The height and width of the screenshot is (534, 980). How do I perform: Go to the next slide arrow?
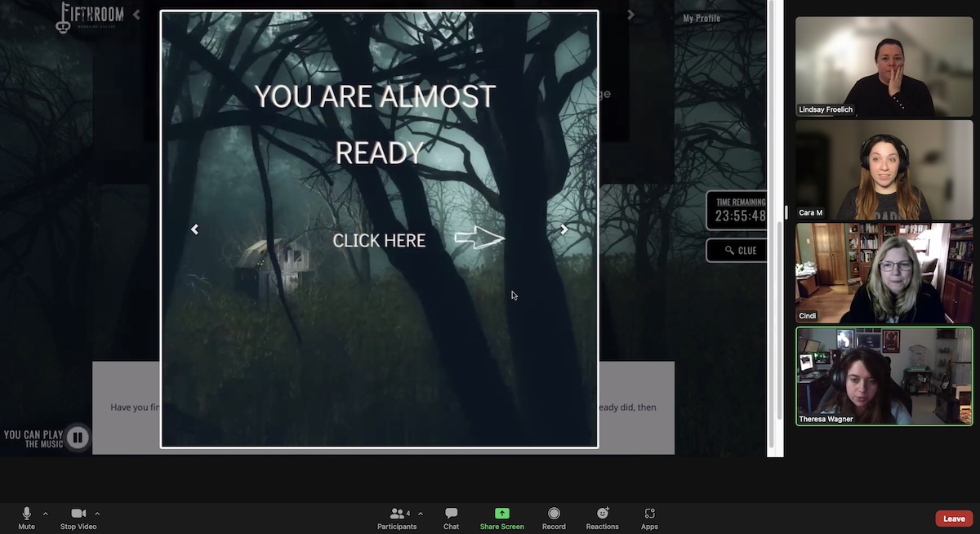click(x=564, y=229)
